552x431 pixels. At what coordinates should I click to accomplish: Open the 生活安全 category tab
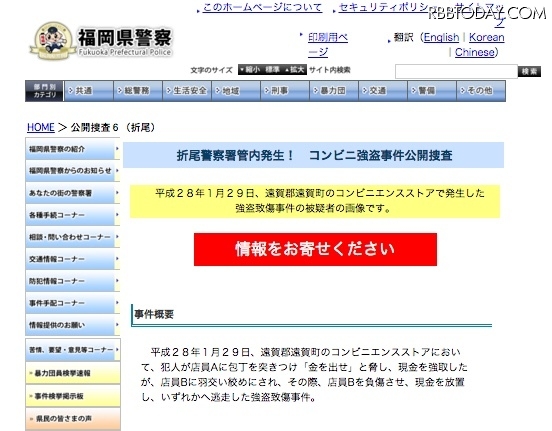tap(187, 91)
